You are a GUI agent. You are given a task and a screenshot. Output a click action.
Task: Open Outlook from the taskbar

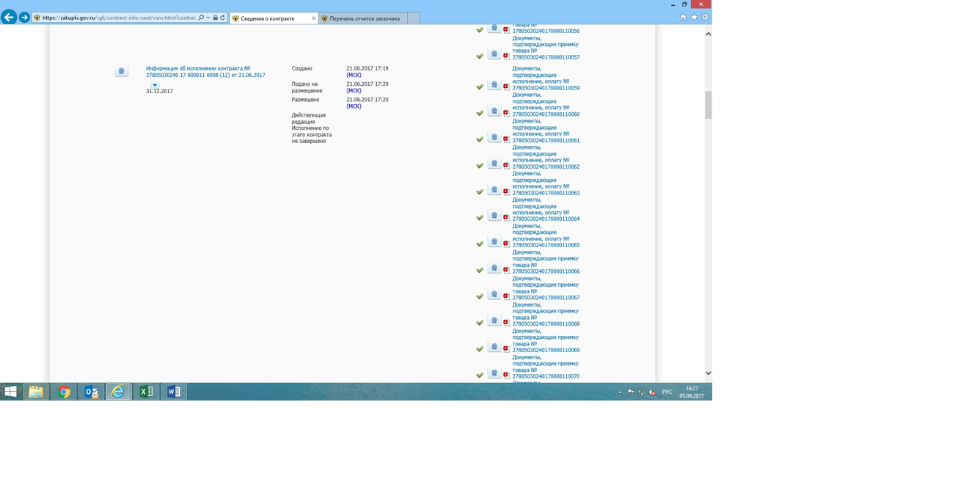click(x=91, y=392)
